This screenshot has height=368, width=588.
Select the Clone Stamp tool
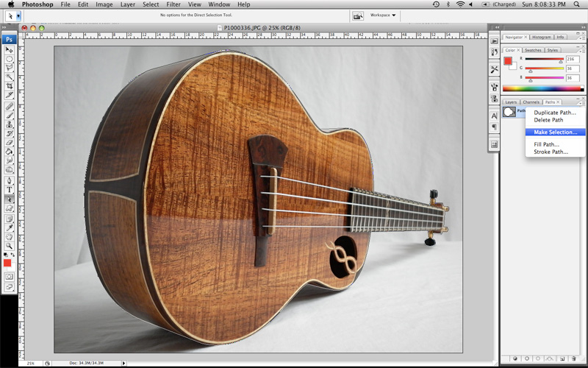[x=10, y=124]
